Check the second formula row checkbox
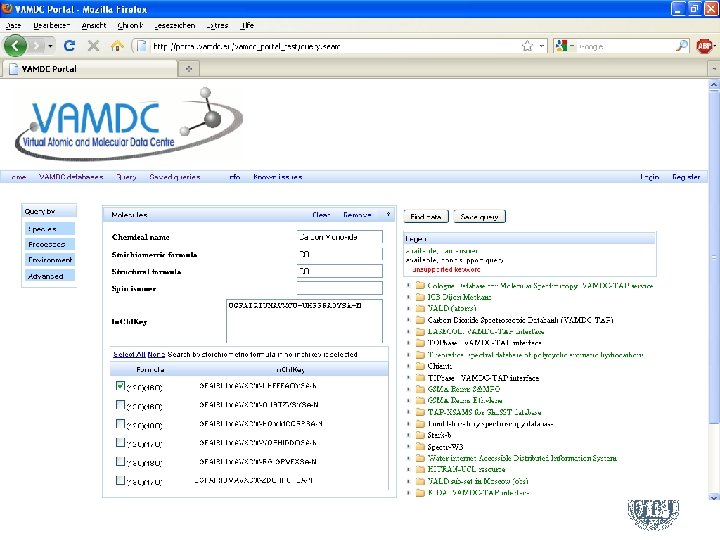The width and height of the screenshot is (720, 540). coord(120,405)
